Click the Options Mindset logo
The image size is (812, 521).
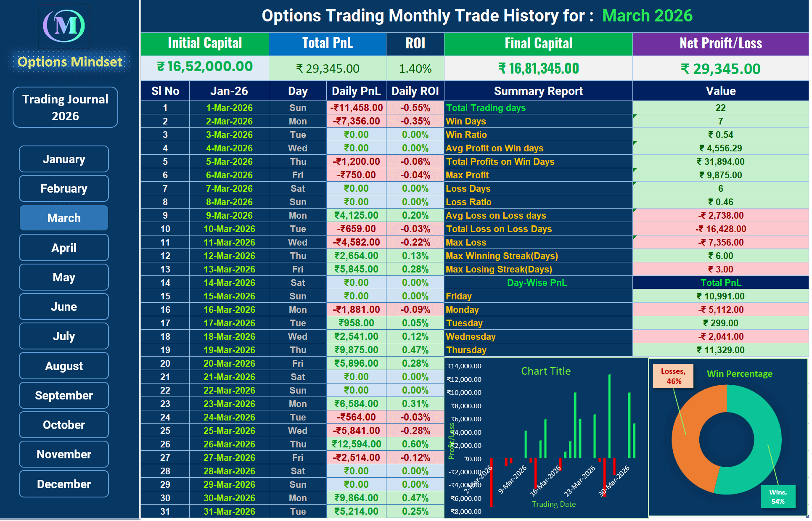click(x=64, y=26)
